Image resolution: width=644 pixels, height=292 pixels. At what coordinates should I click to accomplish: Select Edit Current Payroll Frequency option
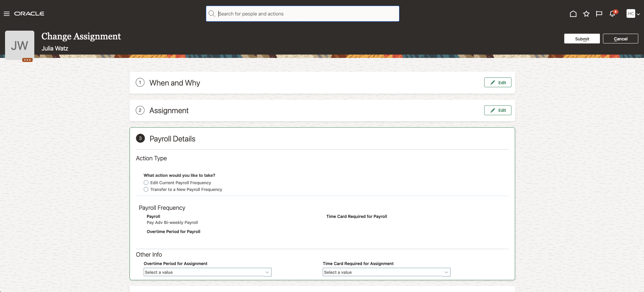[146, 183]
